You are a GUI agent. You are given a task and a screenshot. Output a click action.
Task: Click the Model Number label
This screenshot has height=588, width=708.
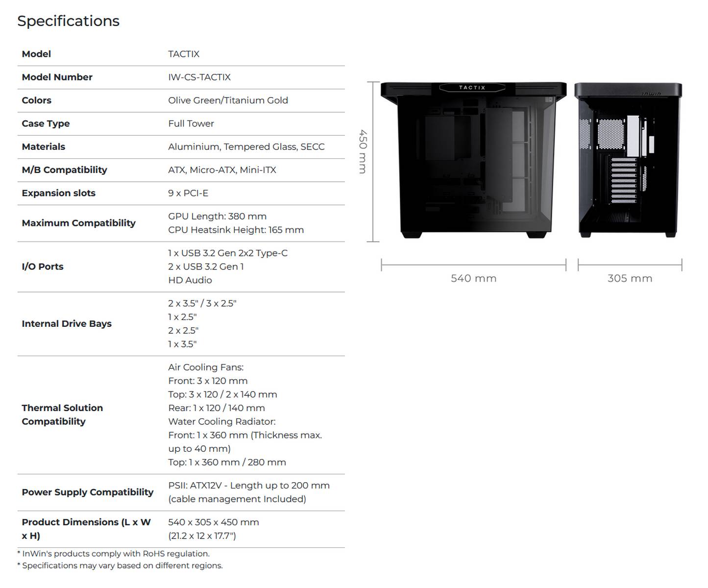[x=57, y=77]
